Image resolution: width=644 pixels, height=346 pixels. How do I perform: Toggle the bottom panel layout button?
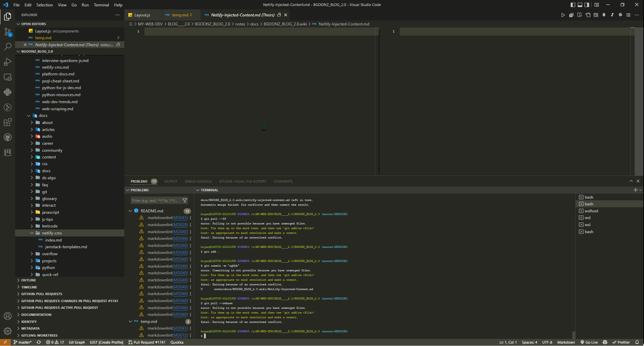tap(580, 5)
